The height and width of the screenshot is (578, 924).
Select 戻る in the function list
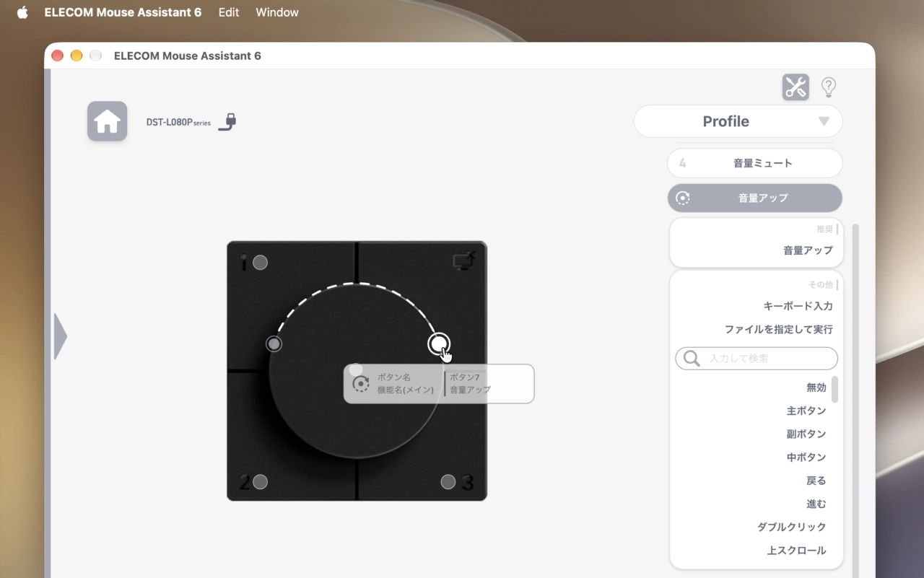pos(816,481)
